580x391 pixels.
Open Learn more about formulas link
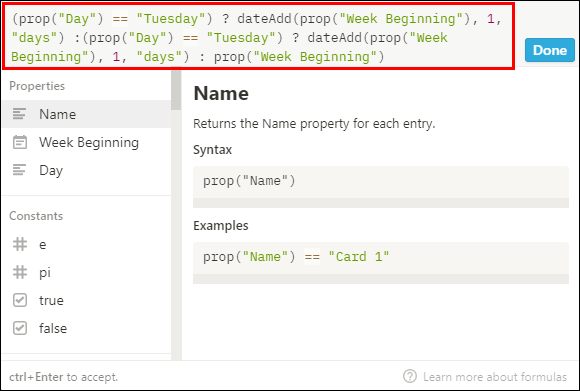(495, 377)
